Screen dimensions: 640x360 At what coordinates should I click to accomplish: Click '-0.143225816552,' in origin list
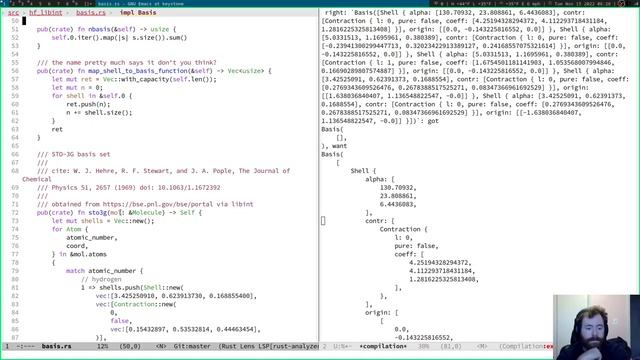424,338
